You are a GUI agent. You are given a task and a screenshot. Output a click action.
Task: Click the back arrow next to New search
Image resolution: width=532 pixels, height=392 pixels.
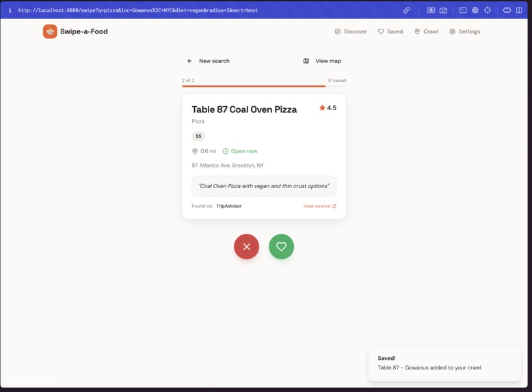pyautogui.click(x=189, y=61)
